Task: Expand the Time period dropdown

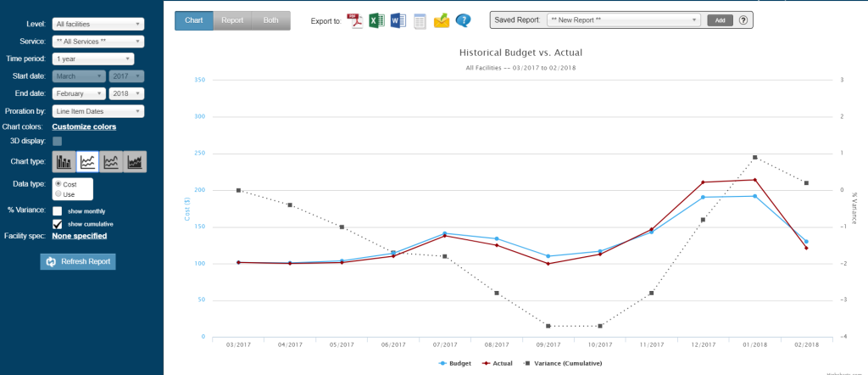Action: point(93,59)
